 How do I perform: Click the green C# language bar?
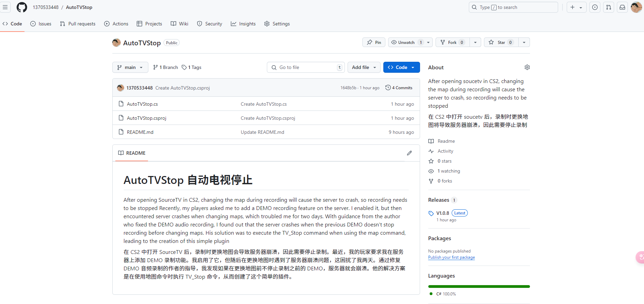[x=479, y=286]
